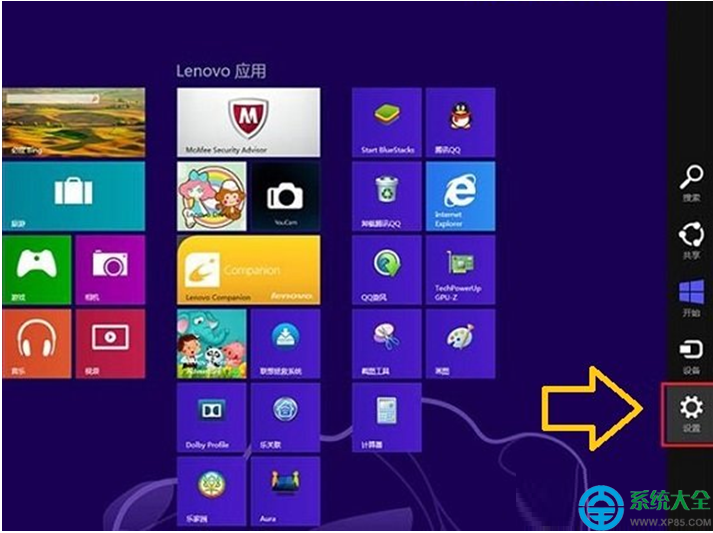This screenshot has height=533, width=713.
Task: Open the tile with lotus icon beside Aura
Action: [x=211, y=491]
